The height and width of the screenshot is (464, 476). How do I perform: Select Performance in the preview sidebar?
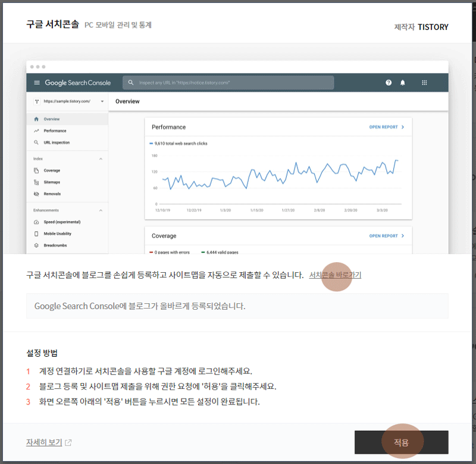[x=67, y=130]
